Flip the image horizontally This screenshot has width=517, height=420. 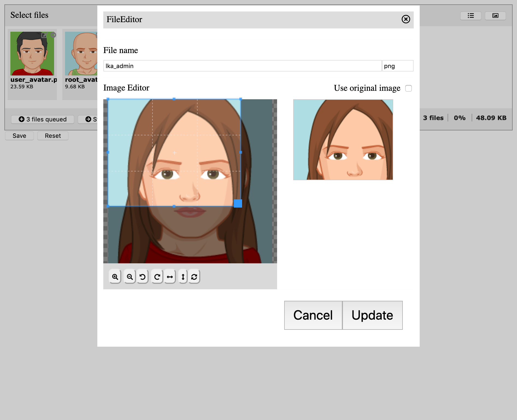(170, 277)
